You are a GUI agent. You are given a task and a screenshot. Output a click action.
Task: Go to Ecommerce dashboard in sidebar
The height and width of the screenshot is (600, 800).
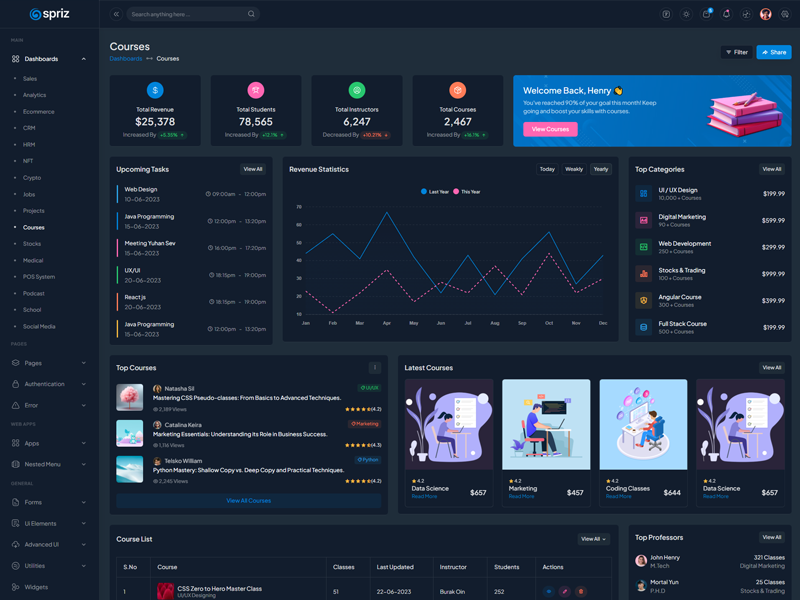click(39, 112)
